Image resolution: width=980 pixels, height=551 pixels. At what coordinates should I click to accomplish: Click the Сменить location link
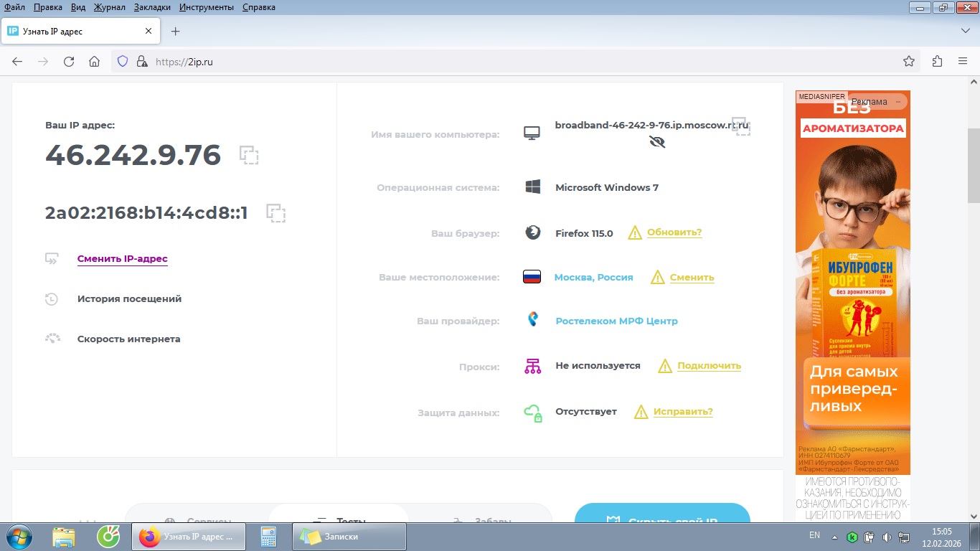point(692,278)
